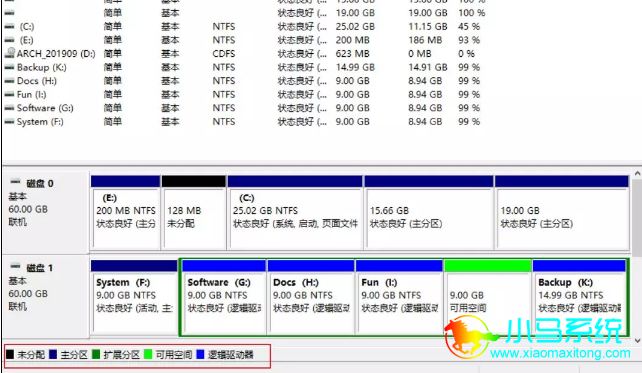Click the 14.99 GB capacity for Backup (K:)
This screenshot has width=642, height=373.
tap(355, 67)
